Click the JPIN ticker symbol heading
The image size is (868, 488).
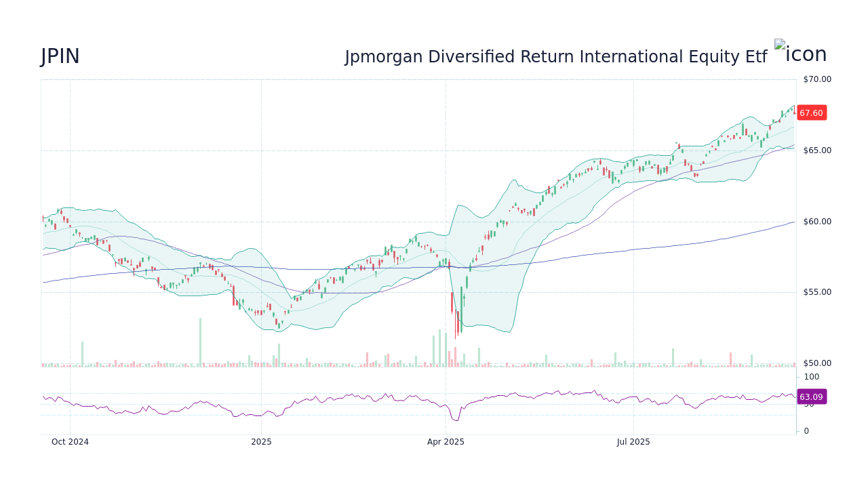[60, 57]
